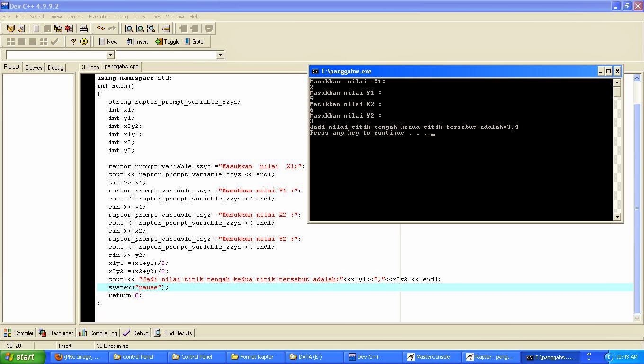This screenshot has width=644, height=364.
Task: Open the CVS menu
Action: click(x=156, y=17)
